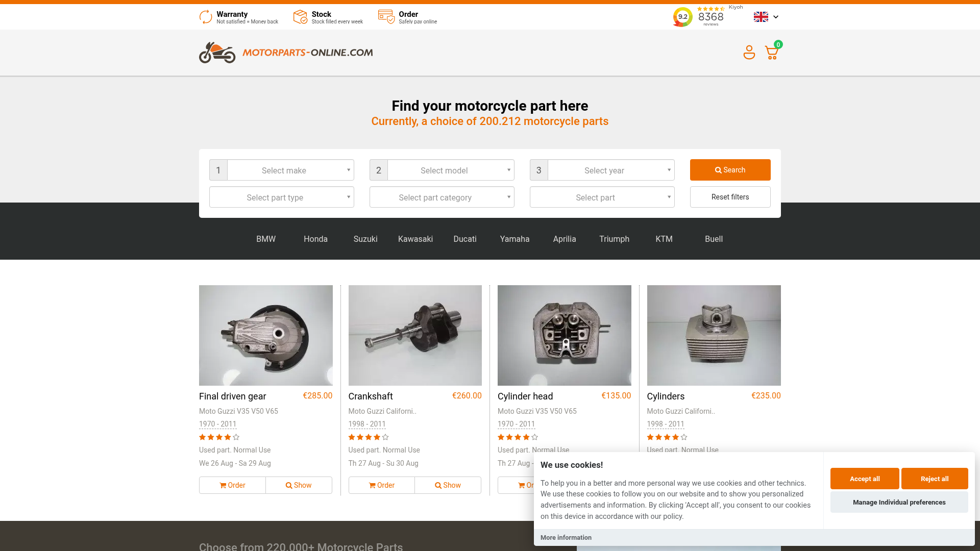Open the Motorparts-online.com logo text
This screenshot has width=980, height=551.
click(308, 53)
